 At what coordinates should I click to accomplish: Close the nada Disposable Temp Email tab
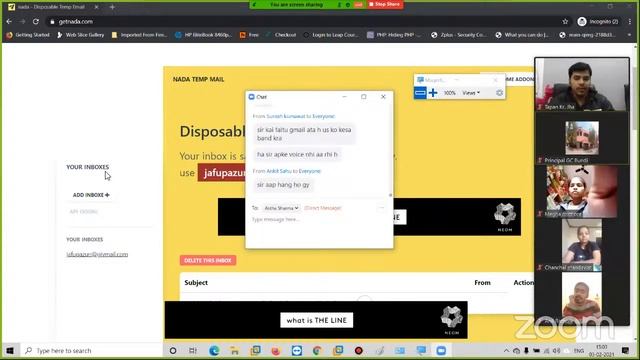click(96, 7)
